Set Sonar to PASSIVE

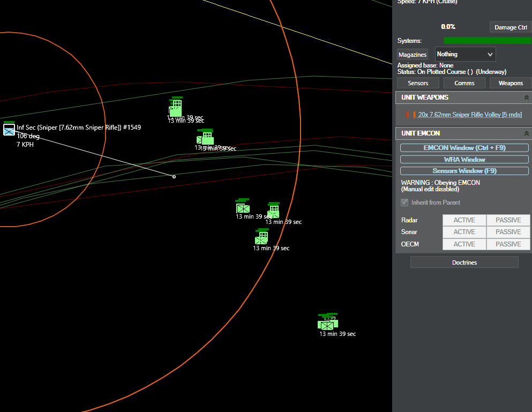pyautogui.click(x=508, y=232)
